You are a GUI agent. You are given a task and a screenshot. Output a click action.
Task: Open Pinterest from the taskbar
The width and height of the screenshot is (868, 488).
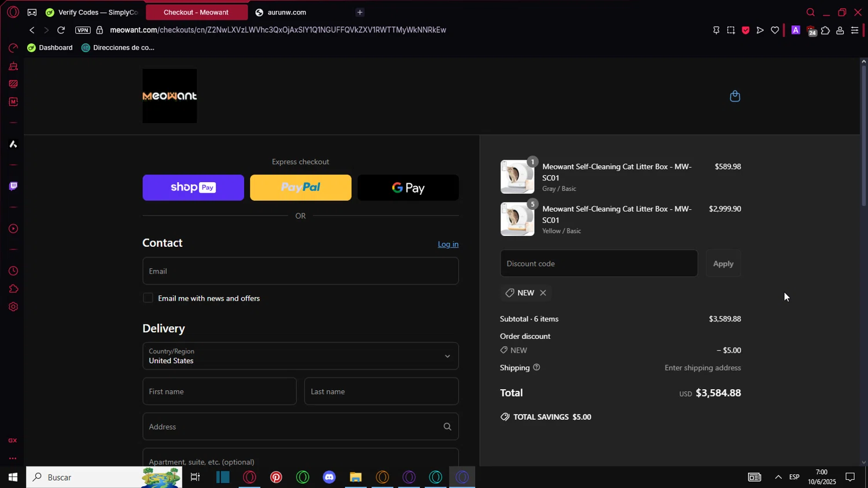tap(276, 477)
